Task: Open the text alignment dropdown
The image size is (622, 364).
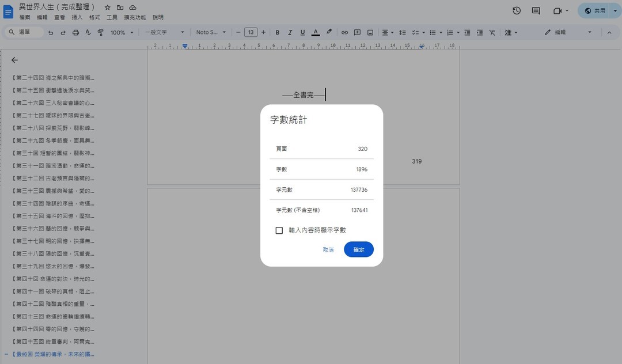Action: pos(388,32)
